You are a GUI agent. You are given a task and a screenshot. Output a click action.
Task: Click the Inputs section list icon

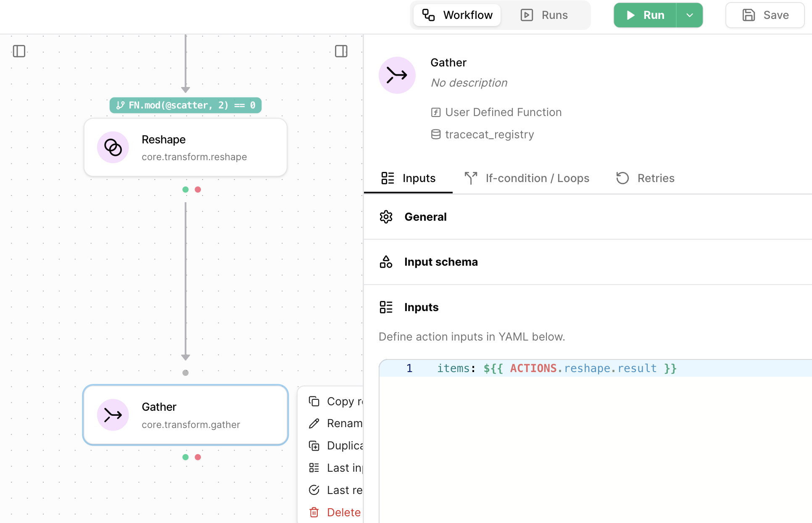(x=386, y=307)
